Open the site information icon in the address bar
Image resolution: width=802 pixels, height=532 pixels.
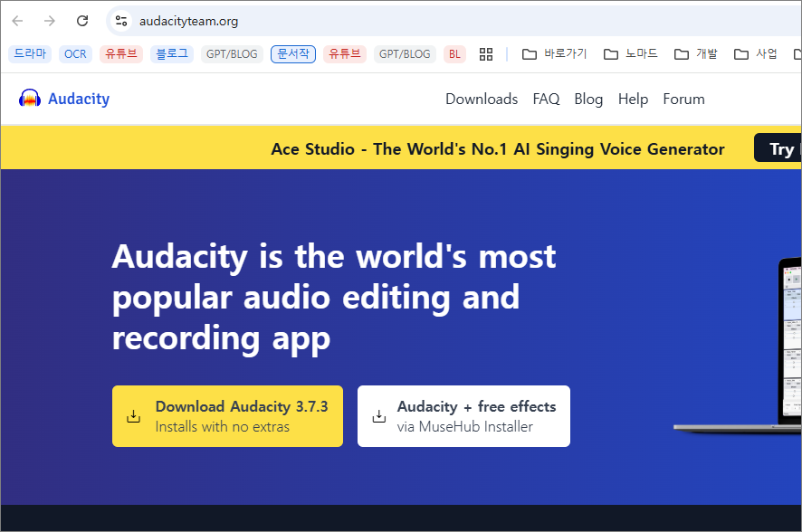[121, 21]
